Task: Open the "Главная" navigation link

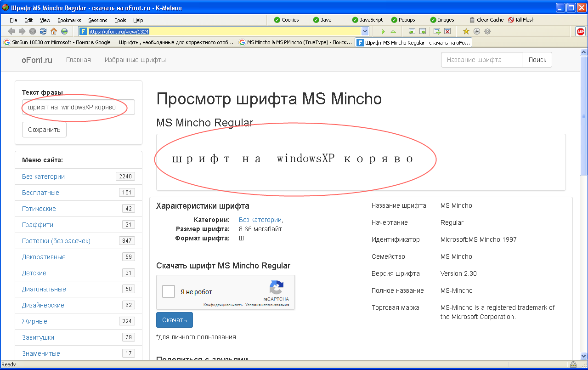Action: point(79,60)
